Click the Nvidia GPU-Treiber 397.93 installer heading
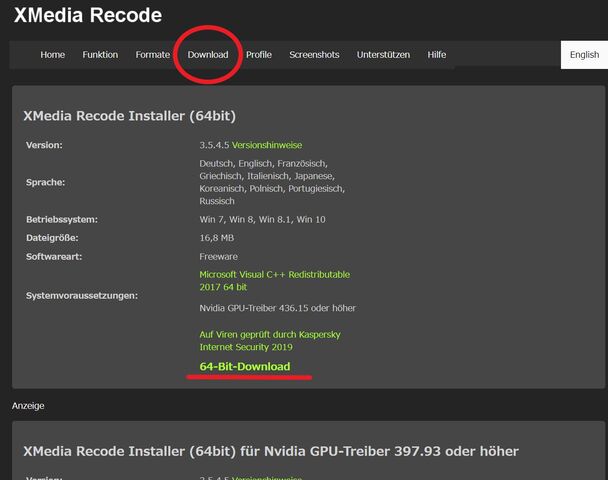The height and width of the screenshot is (480, 608). (271, 451)
